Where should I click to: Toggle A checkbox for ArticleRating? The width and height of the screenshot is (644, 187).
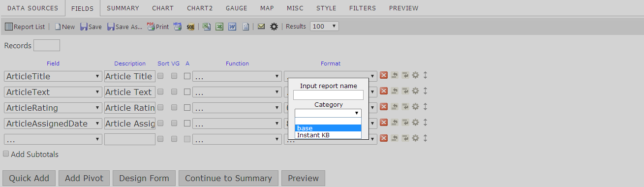click(x=187, y=108)
